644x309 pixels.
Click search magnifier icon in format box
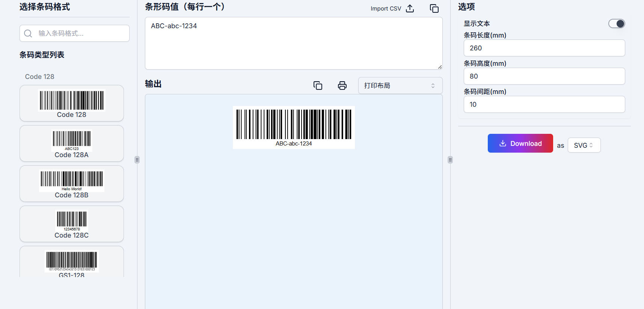(x=28, y=33)
